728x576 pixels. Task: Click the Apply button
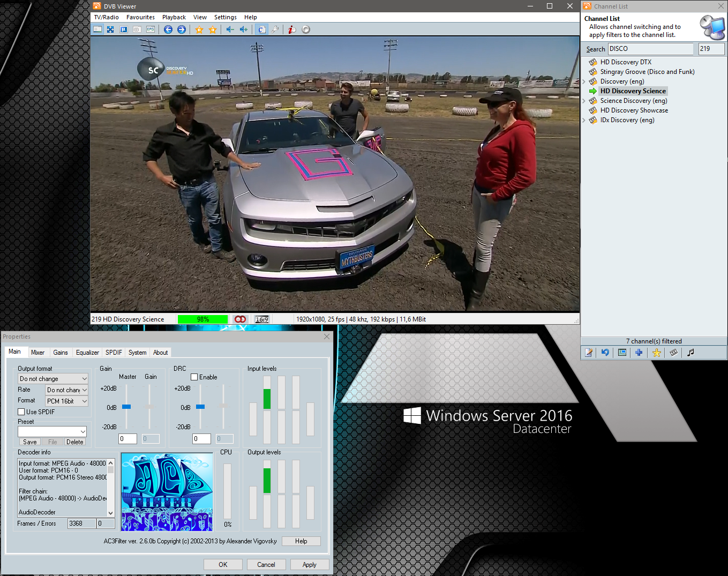click(x=310, y=565)
